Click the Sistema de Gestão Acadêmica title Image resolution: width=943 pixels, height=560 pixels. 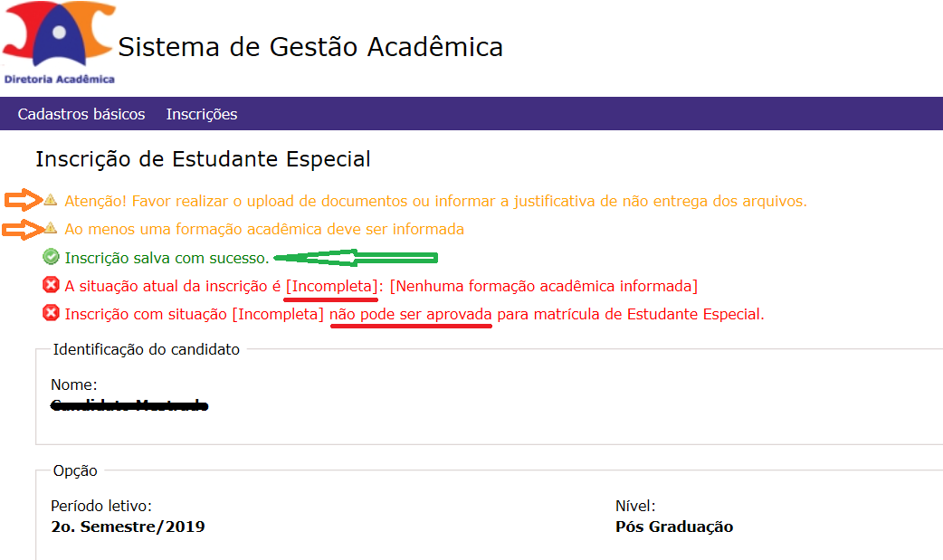[x=310, y=47]
